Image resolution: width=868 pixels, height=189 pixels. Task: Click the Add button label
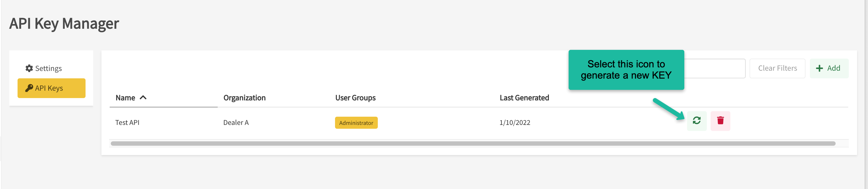(833, 68)
